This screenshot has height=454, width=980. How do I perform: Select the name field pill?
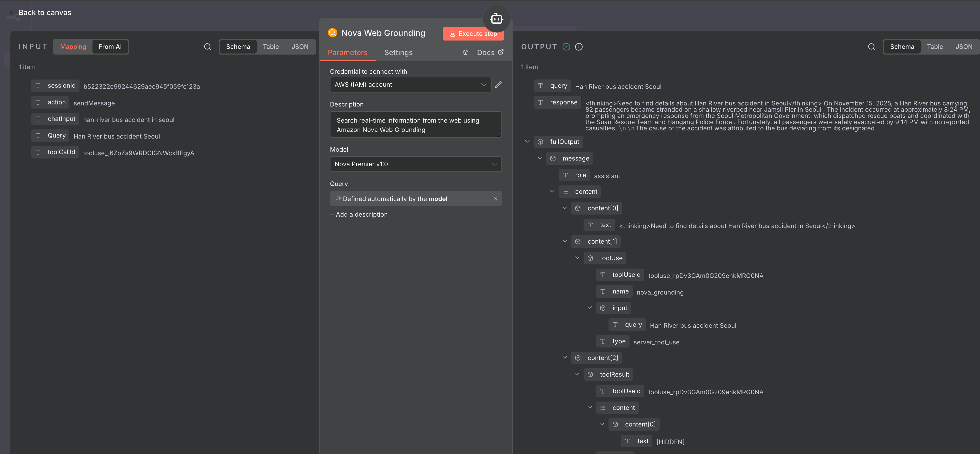[x=614, y=292]
